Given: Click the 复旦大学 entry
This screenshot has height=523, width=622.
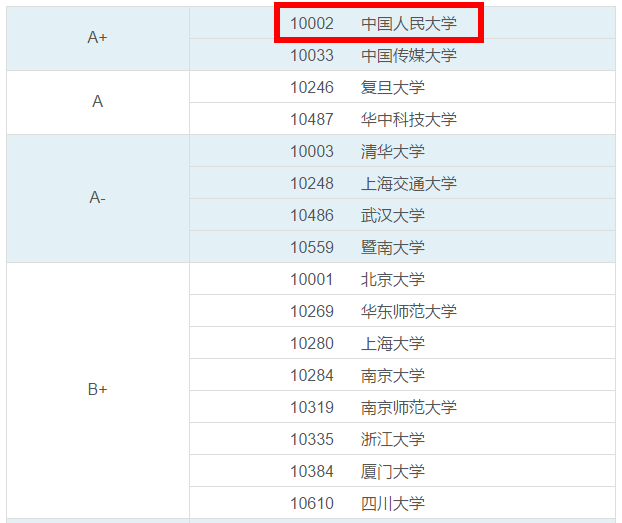Looking at the screenshot, I should pyautogui.click(x=392, y=87).
